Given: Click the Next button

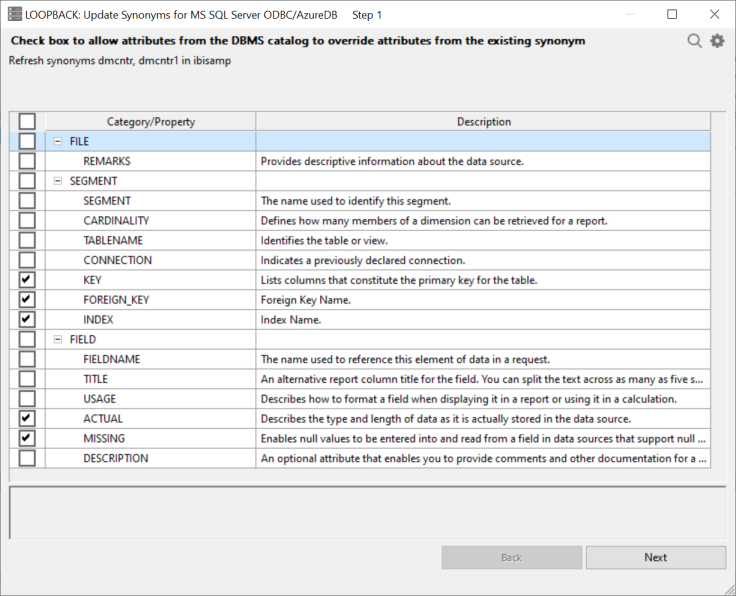Looking at the screenshot, I should click(x=655, y=557).
